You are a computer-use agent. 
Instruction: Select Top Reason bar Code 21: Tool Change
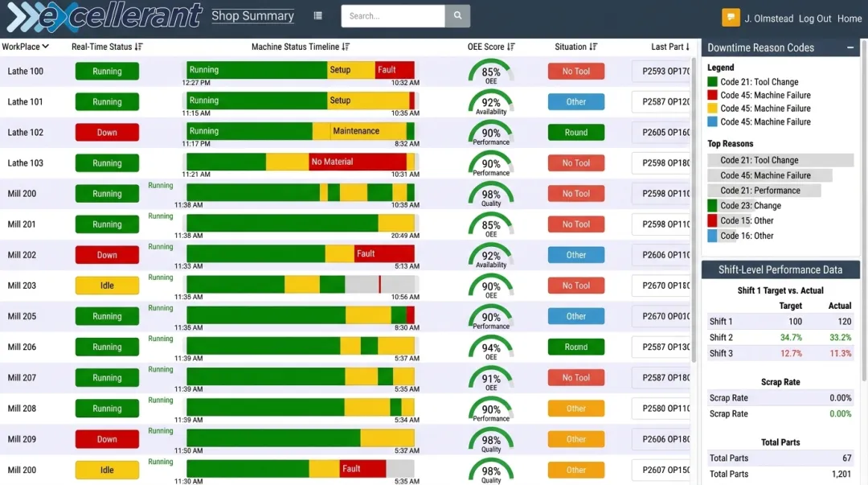click(780, 160)
